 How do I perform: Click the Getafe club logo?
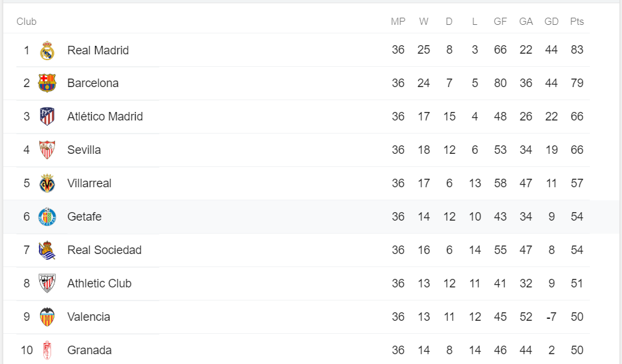coord(47,217)
